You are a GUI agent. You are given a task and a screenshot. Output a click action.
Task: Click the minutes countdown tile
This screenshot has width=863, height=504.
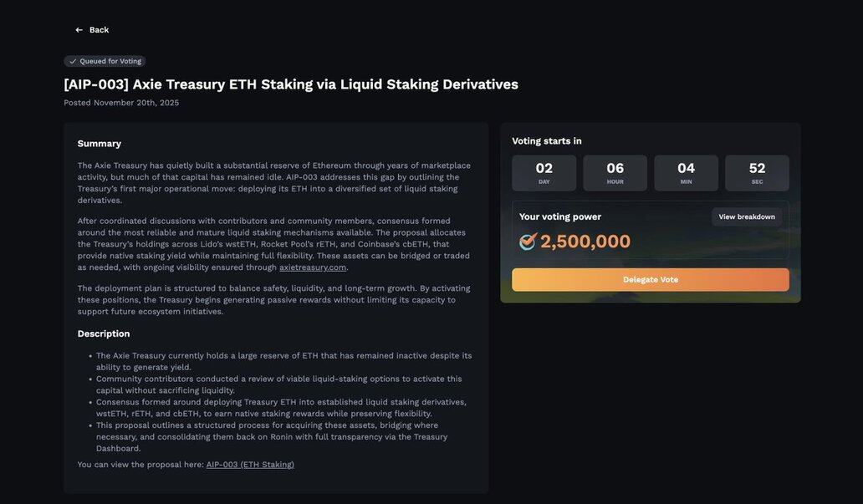(686, 172)
